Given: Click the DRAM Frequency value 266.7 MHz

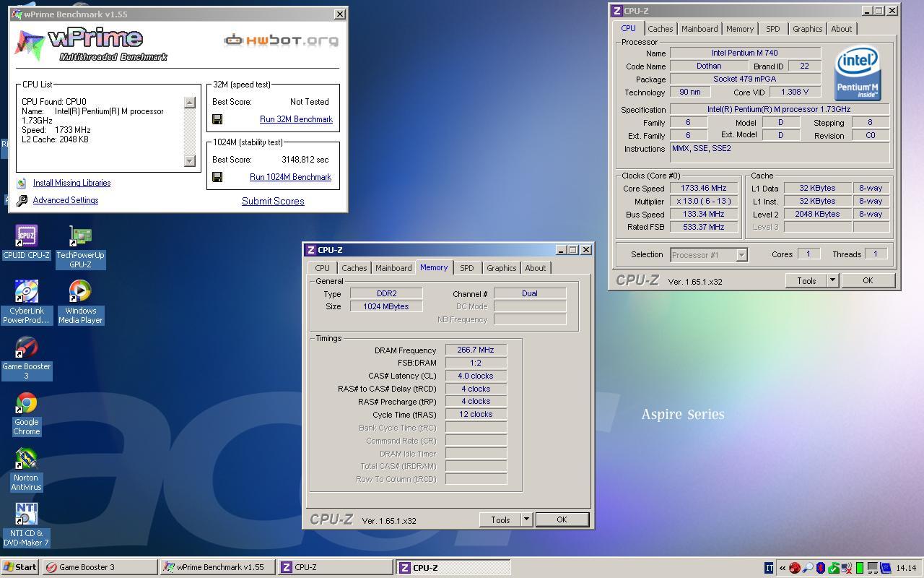Looking at the screenshot, I should [476, 350].
